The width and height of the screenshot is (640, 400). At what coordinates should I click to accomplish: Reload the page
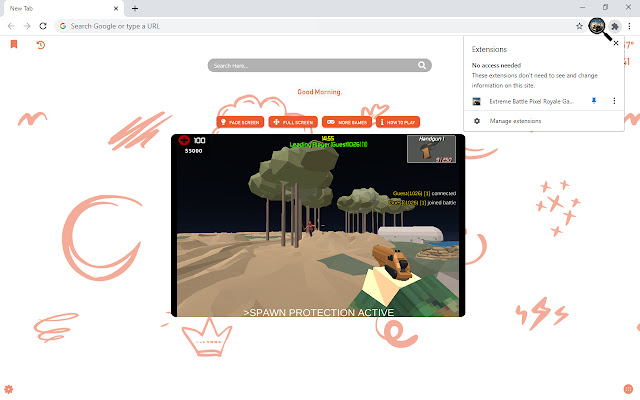43,26
